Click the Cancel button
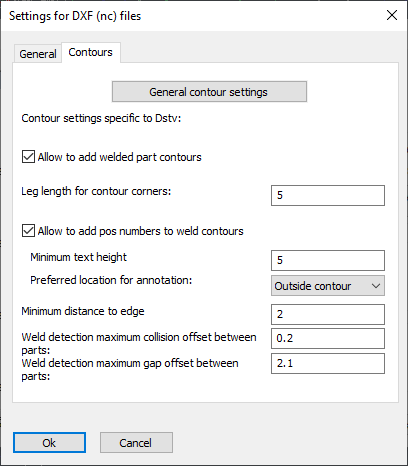Image resolution: width=408 pixels, height=466 pixels. [136, 443]
